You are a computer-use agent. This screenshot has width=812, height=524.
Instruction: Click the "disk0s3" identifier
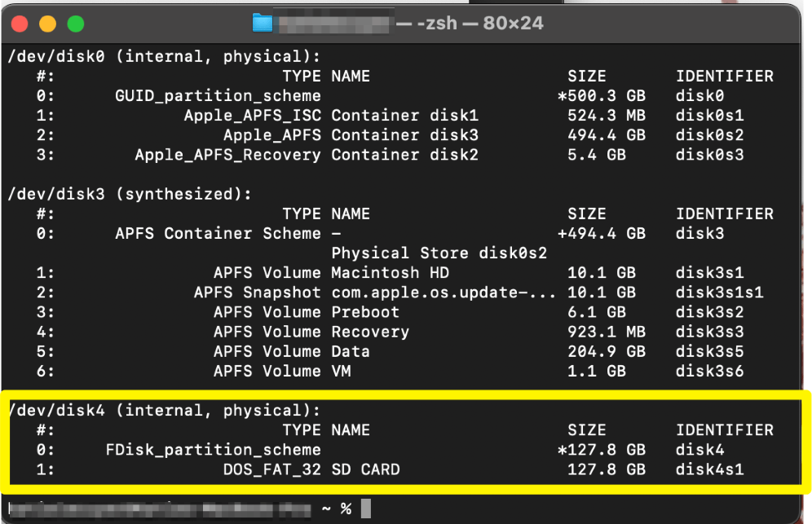[x=709, y=155]
